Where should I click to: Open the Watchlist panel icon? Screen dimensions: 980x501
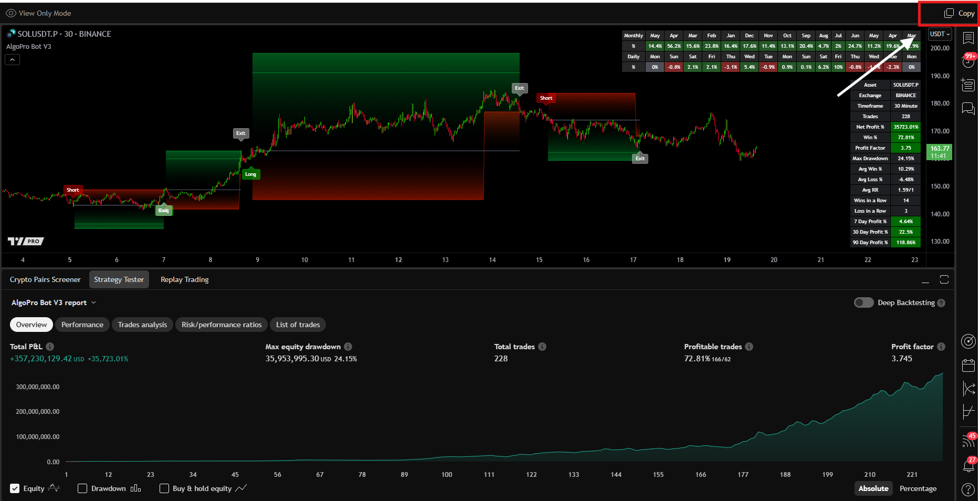(968, 38)
